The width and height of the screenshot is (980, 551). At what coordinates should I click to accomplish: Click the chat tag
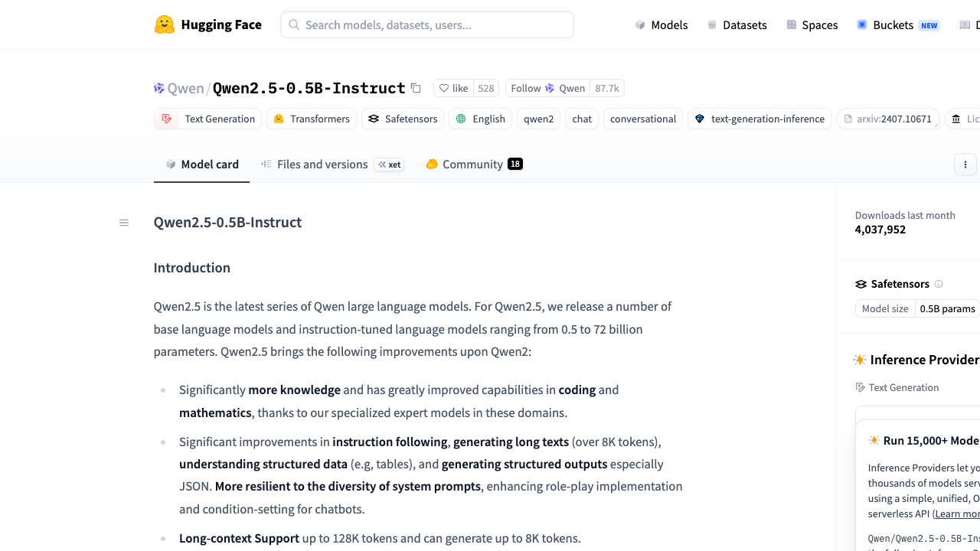(582, 119)
